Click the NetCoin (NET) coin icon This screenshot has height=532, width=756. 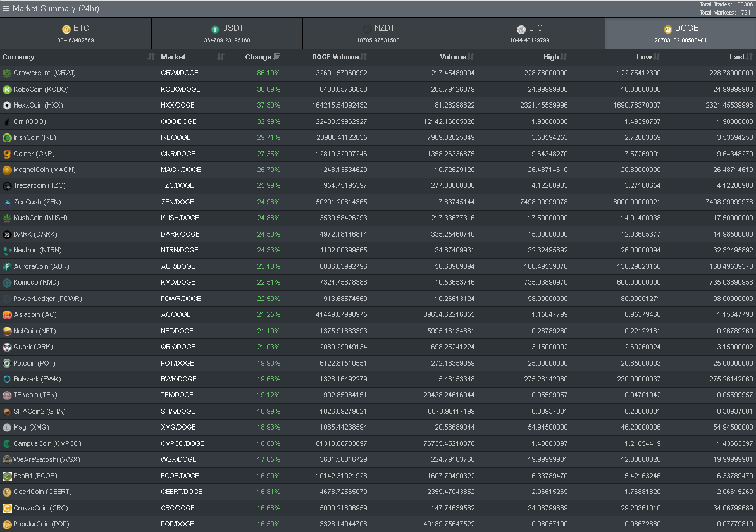tap(7, 331)
